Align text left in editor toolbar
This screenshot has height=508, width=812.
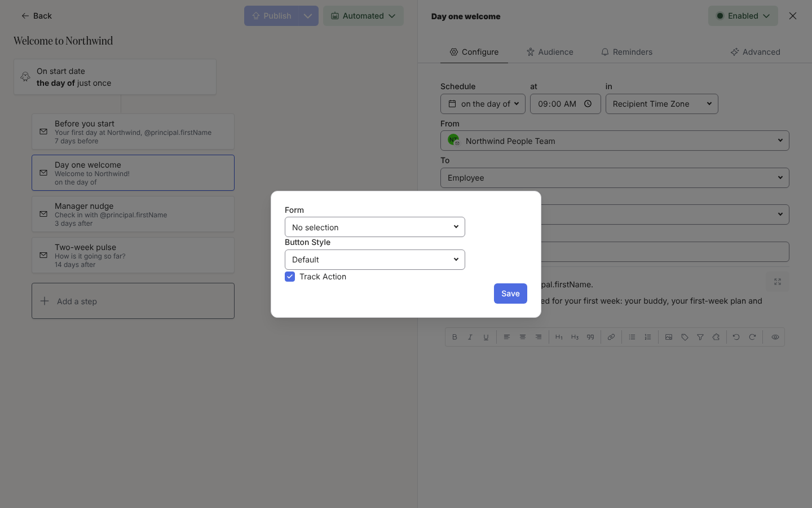coord(507,337)
